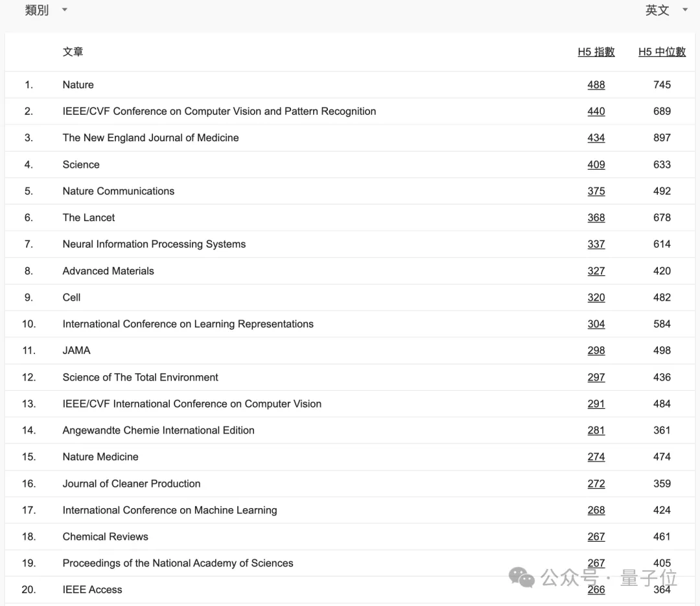Screen dimensions: 700x606
Task: Open the 304 link for ICLR
Action: click(596, 324)
